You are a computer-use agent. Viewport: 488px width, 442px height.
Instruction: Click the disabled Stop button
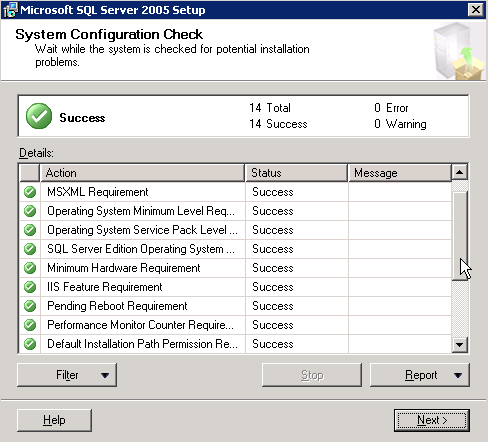coord(312,375)
